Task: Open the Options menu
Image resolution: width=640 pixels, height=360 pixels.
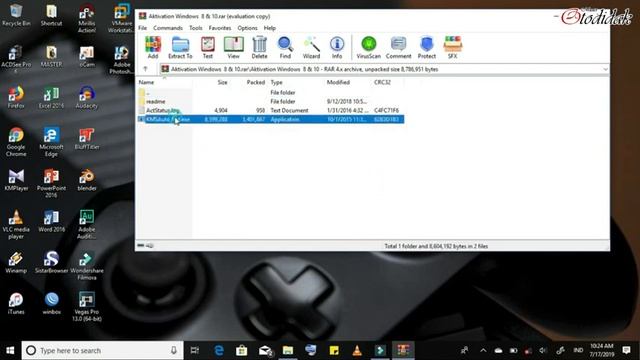Action: 247,28
